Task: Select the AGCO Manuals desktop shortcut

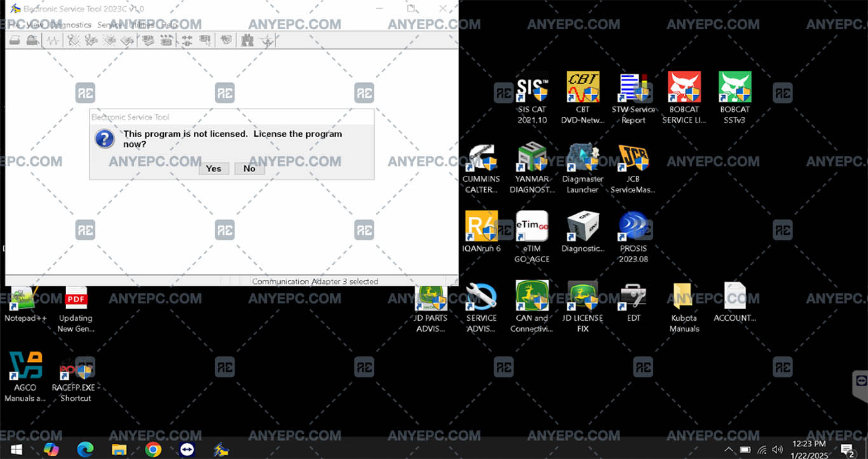Action: tap(25, 377)
